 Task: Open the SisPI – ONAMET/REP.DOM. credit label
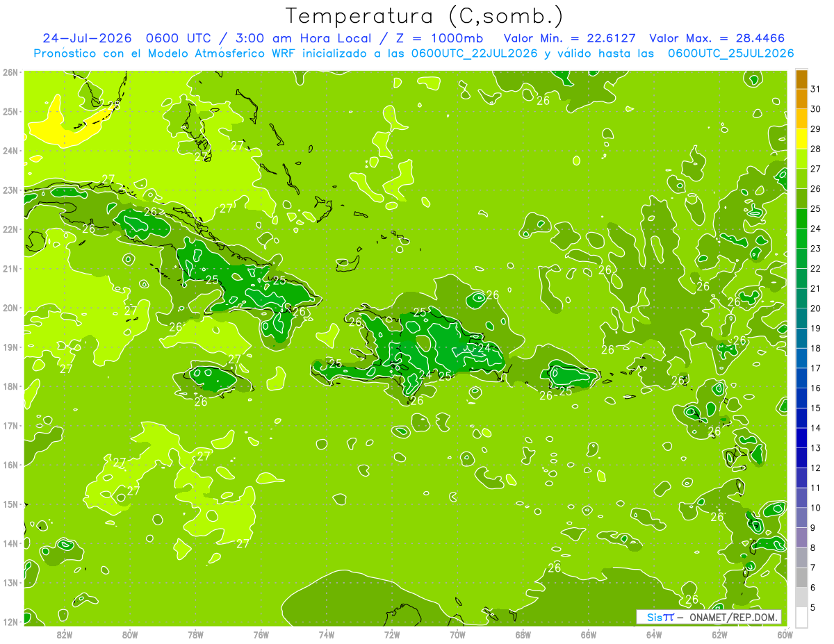coord(709,617)
